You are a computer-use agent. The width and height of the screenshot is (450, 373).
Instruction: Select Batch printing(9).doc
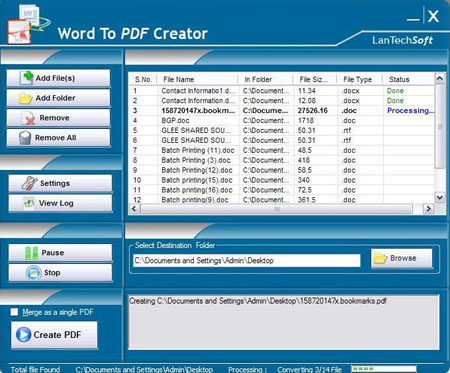(x=282, y=200)
